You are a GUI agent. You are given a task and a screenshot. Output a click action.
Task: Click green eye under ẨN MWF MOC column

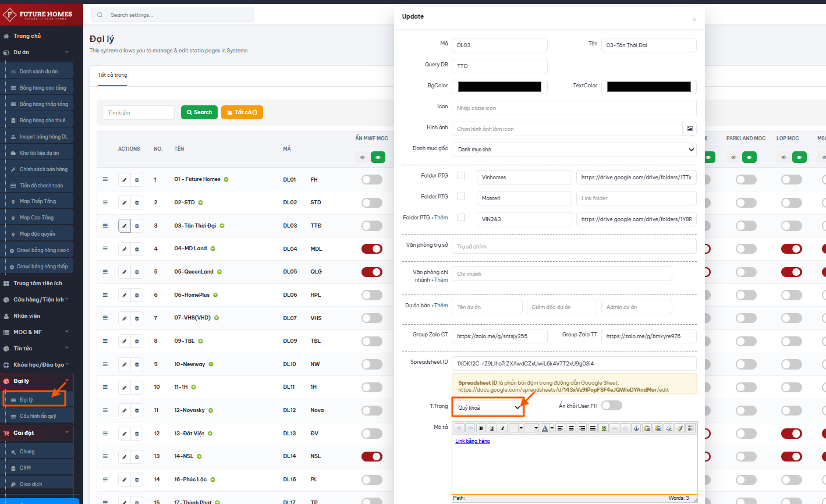tap(378, 157)
